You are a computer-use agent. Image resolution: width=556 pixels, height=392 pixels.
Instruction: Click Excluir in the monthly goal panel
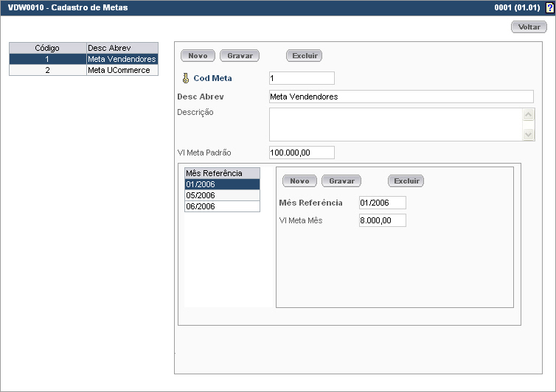click(x=406, y=181)
